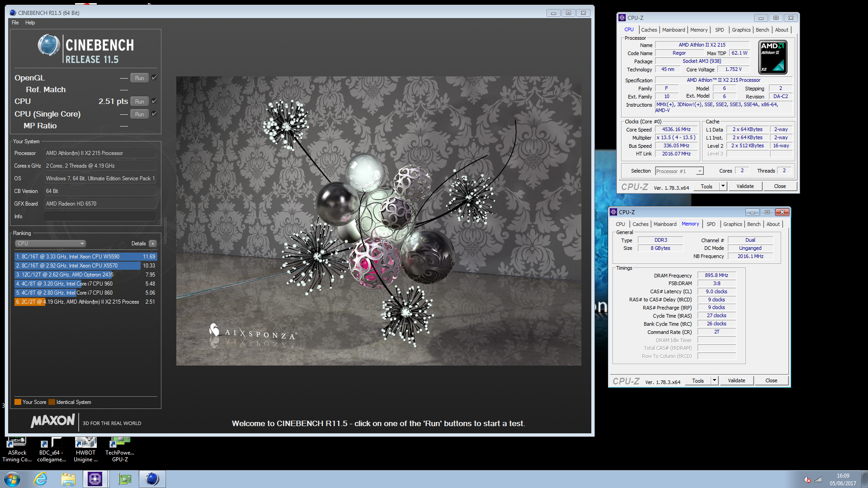The width and height of the screenshot is (868, 488).
Task: Click the MAXON logo at the bottom
Action: pyautogui.click(x=53, y=421)
